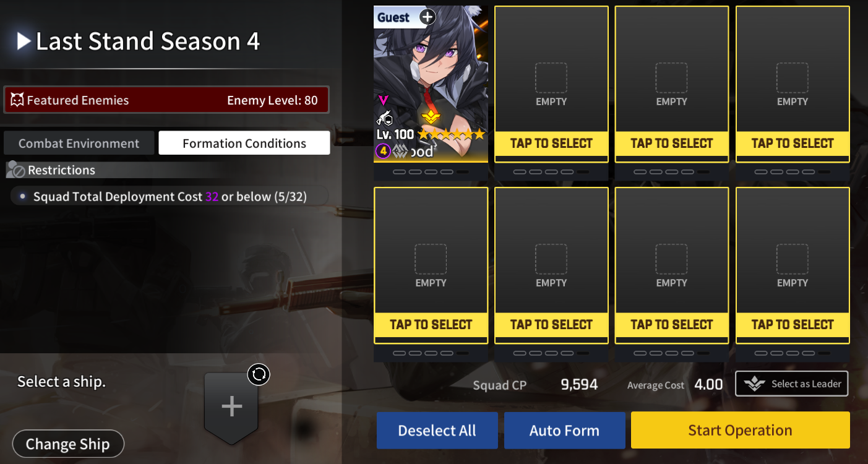This screenshot has height=464, width=868.
Task: Tap the large plus ship slot
Action: (x=231, y=407)
